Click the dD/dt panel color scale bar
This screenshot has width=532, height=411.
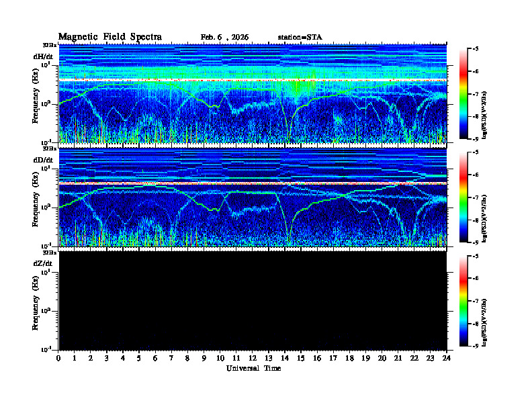(x=463, y=197)
